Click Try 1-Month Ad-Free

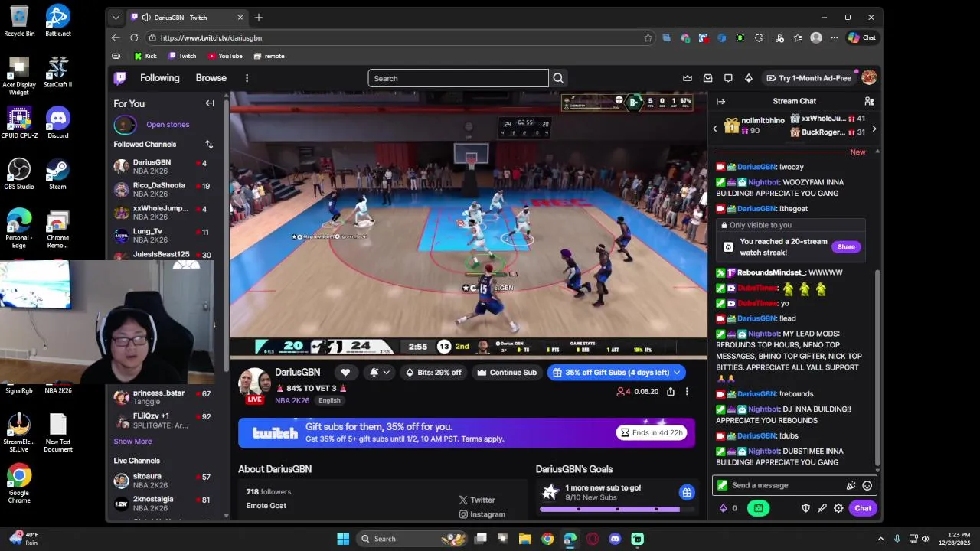click(x=808, y=78)
